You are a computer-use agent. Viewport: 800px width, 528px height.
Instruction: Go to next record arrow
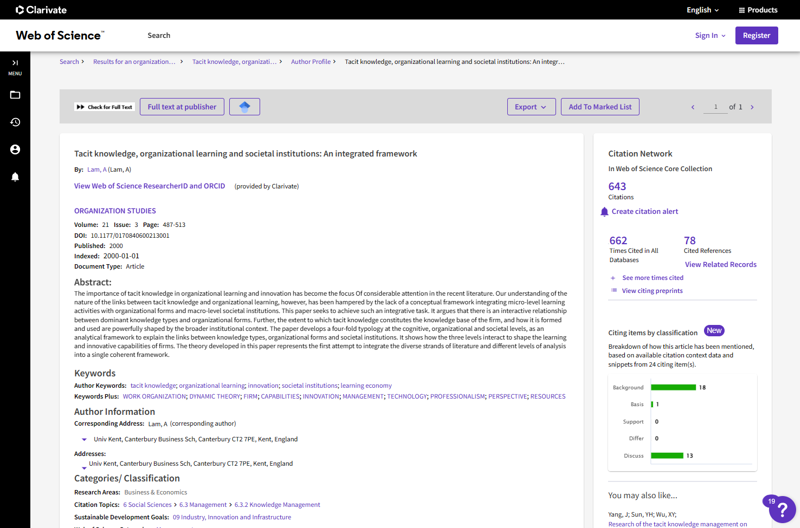pos(752,107)
